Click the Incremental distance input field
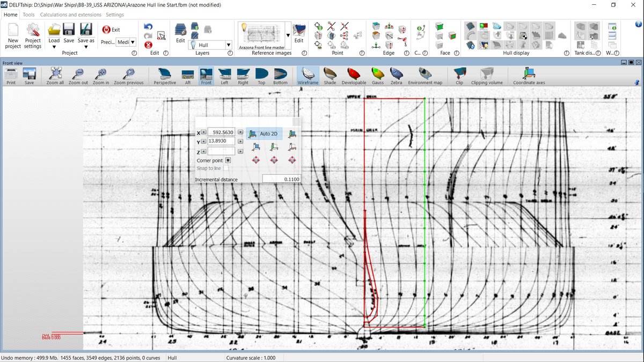Viewport: 644px width, 362px height. pos(281,179)
